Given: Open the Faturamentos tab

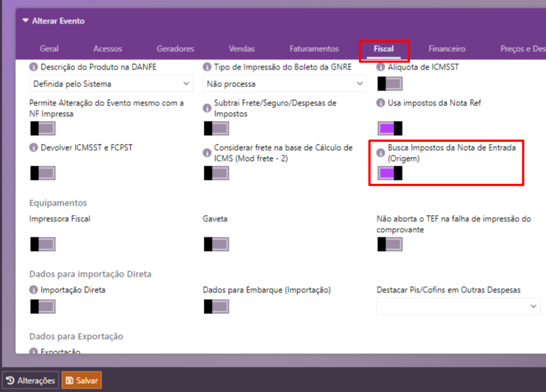Looking at the screenshot, I should [x=314, y=49].
